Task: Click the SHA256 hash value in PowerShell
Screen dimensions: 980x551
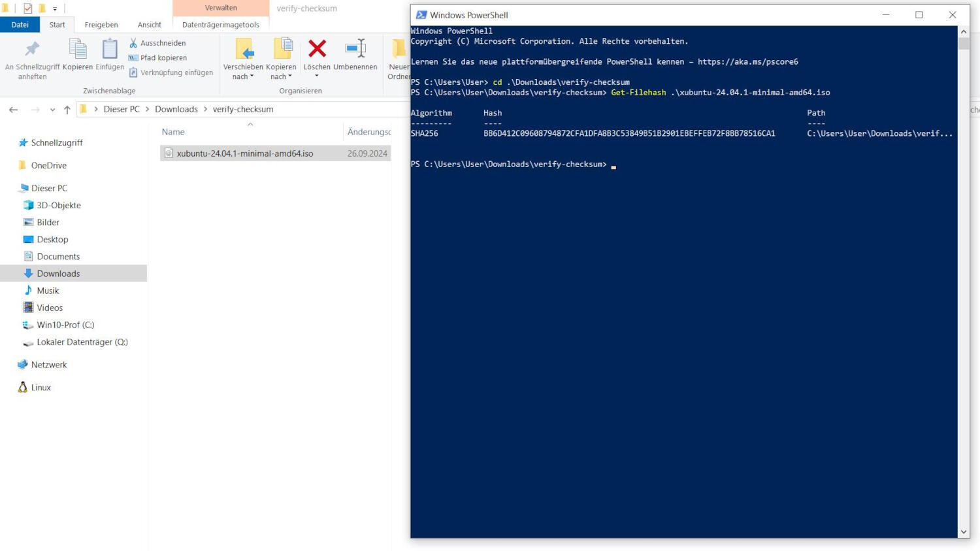Action: pos(629,133)
